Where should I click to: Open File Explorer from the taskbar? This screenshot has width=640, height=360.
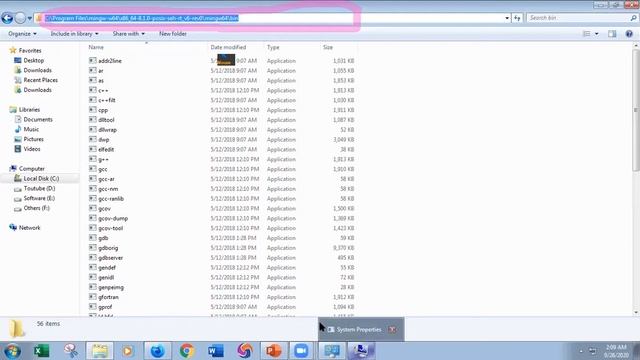100,351
